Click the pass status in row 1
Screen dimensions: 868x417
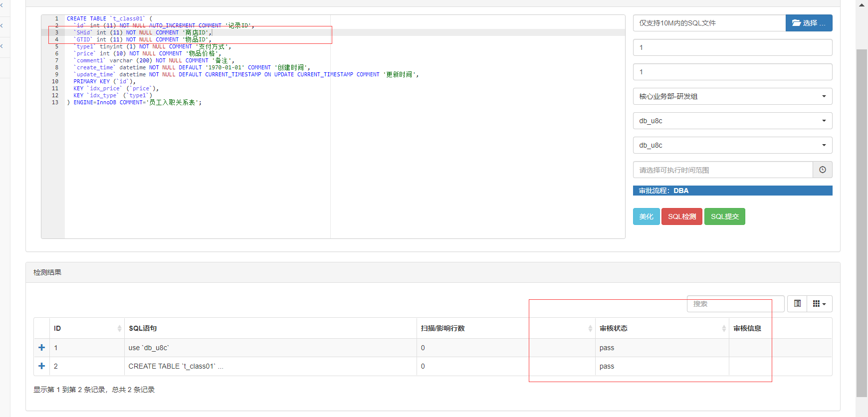[x=607, y=348]
